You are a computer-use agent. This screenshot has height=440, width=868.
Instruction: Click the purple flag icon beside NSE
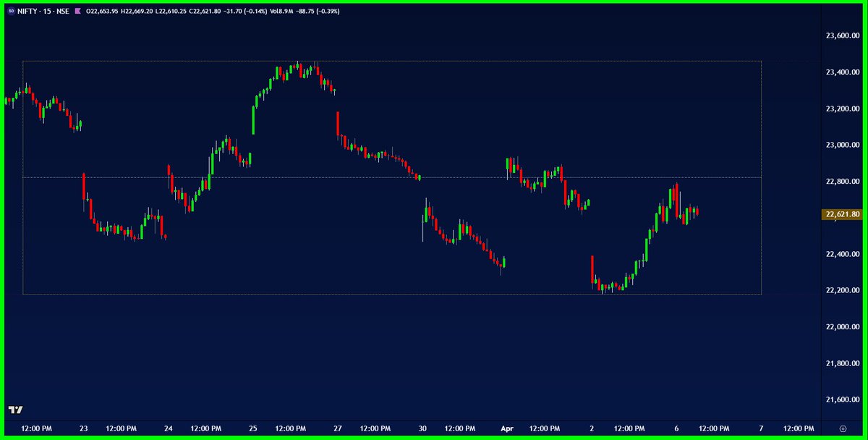(x=77, y=12)
